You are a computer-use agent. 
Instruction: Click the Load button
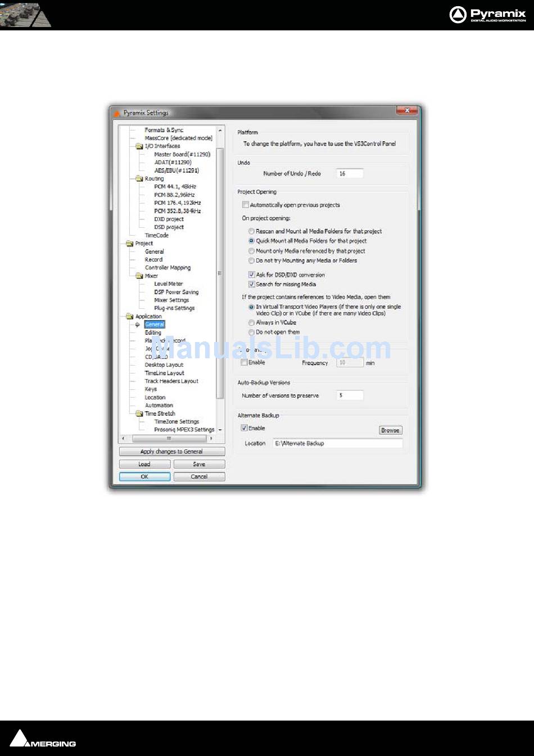(144, 464)
